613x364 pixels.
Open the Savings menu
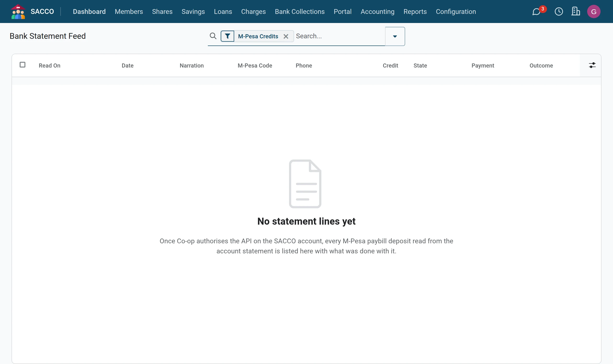coord(193,11)
